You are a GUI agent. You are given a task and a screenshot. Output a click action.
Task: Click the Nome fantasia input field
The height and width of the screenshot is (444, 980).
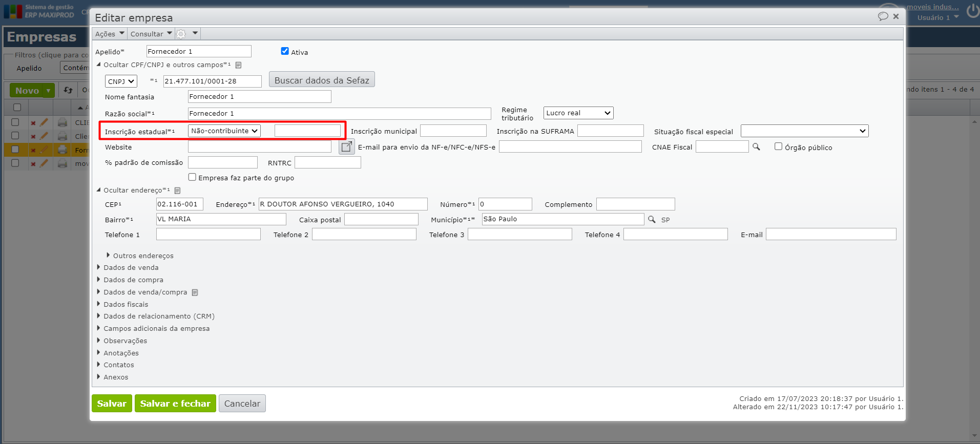click(259, 97)
